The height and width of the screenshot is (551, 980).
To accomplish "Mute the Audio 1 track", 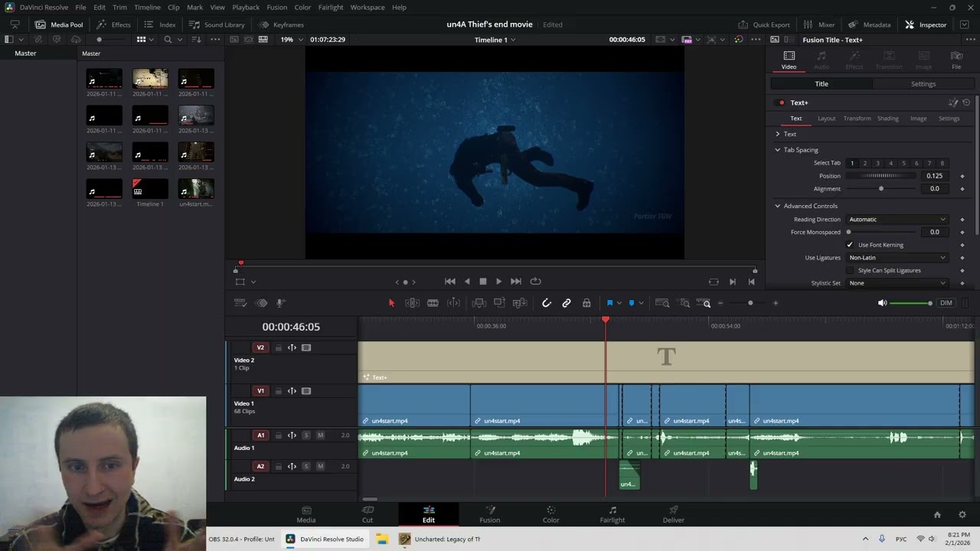I will click(320, 435).
